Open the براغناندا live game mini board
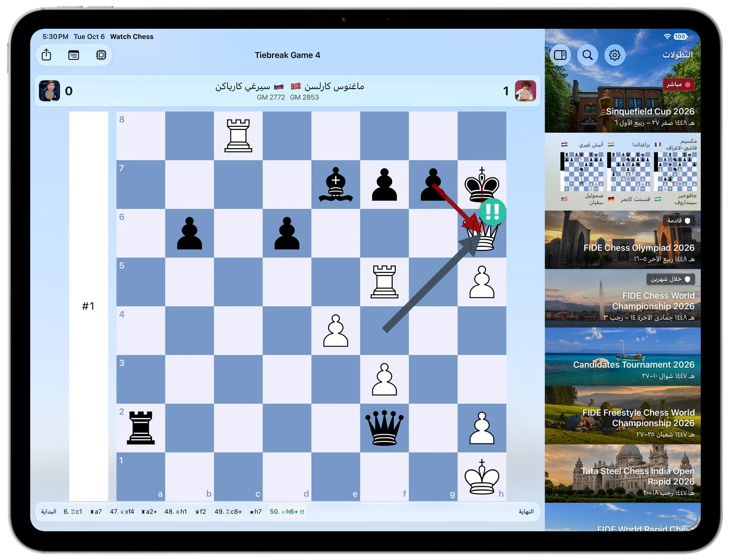This screenshot has width=731, height=560. [628, 172]
